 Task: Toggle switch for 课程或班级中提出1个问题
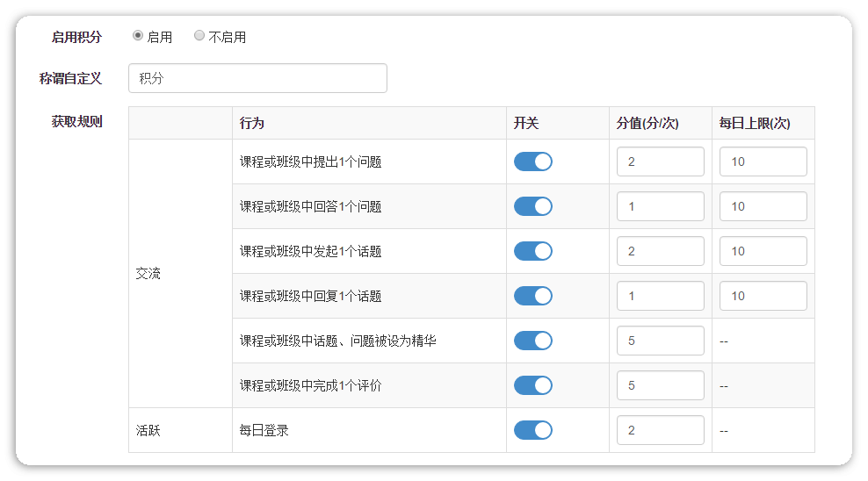pyautogui.click(x=533, y=162)
